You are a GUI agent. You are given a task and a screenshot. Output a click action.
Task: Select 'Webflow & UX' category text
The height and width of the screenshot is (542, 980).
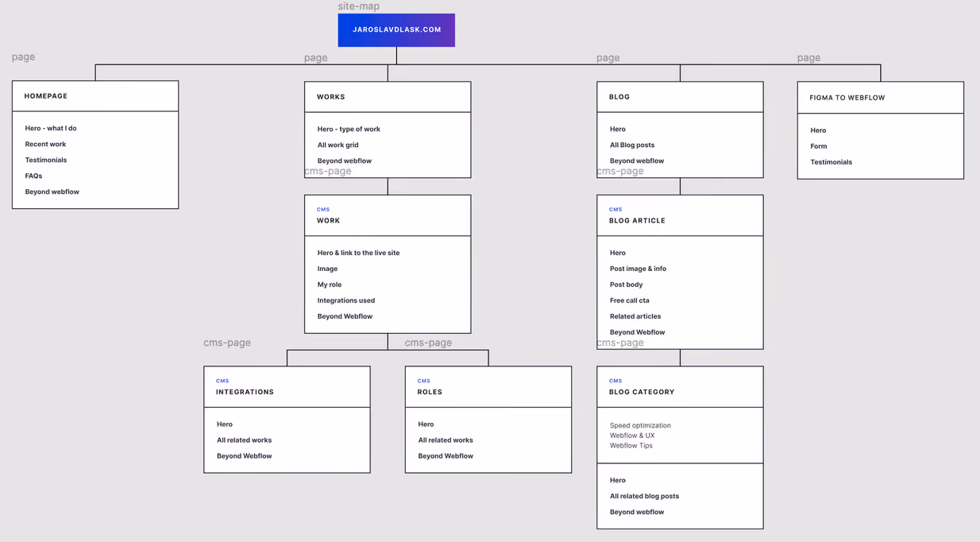[632, 436]
